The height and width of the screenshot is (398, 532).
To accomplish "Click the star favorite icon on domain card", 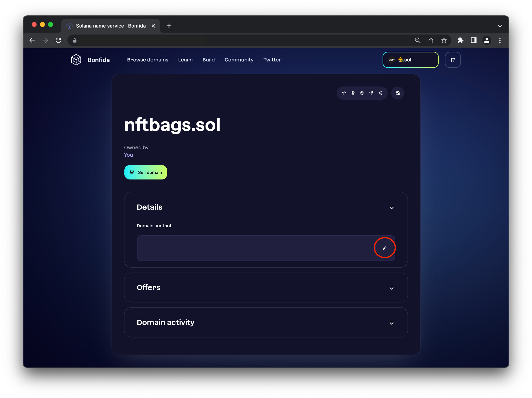I will pos(344,93).
